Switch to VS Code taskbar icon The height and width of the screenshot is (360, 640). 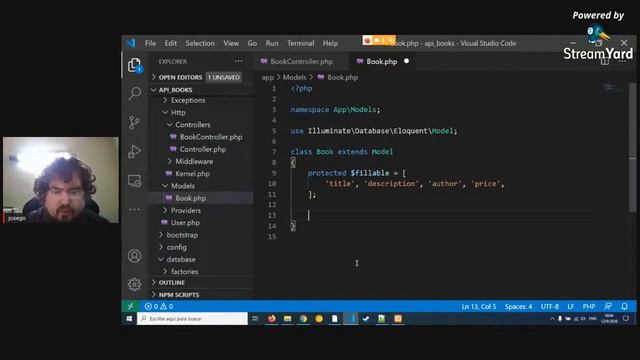point(351,319)
